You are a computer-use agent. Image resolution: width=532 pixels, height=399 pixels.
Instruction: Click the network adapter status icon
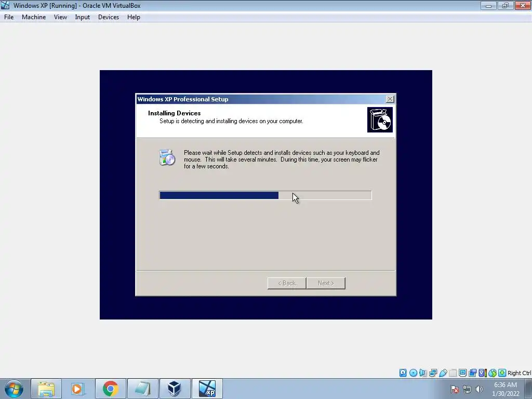[x=433, y=373]
